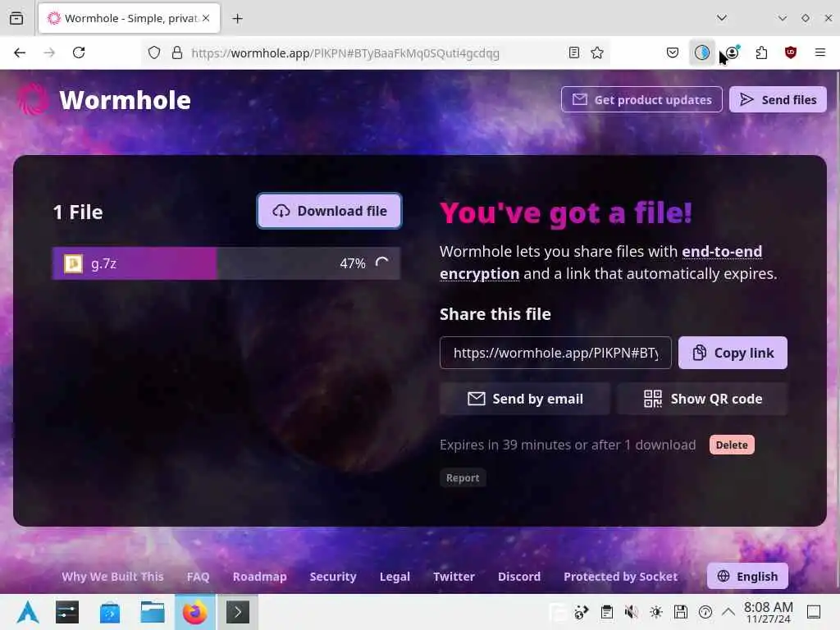Open the end-to-end encryption link
Image resolution: width=840 pixels, height=630 pixels.
pos(601,262)
